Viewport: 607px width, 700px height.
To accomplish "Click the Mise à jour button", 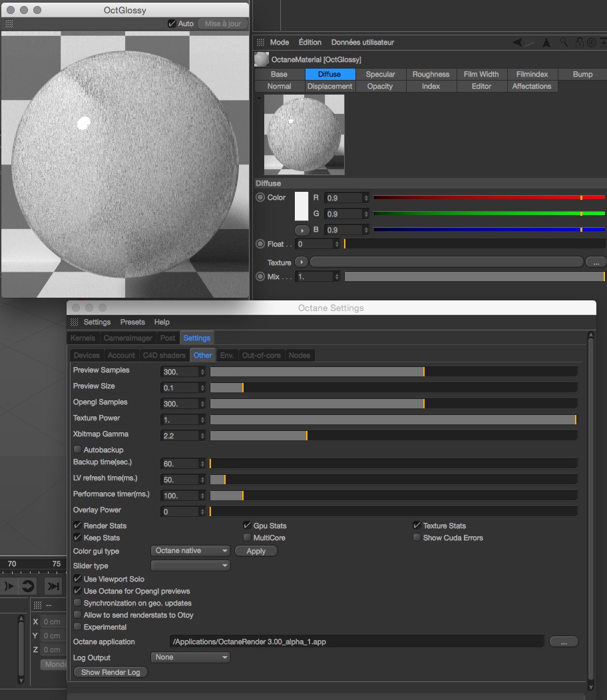I will tap(223, 24).
